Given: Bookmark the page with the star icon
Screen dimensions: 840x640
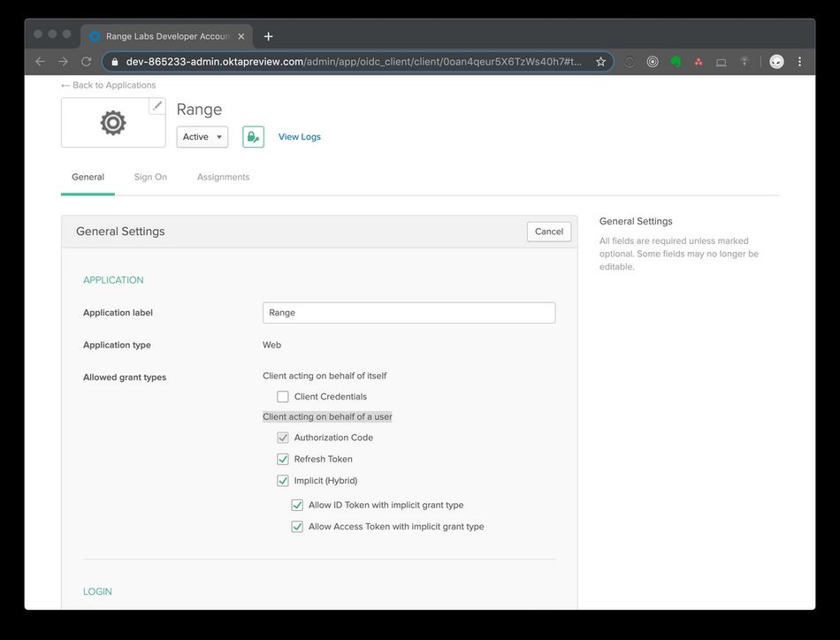Looking at the screenshot, I should click(x=600, y=62).
